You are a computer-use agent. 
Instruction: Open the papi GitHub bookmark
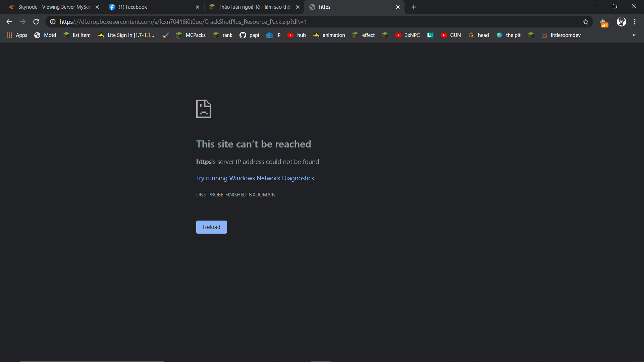pos(249,35)
